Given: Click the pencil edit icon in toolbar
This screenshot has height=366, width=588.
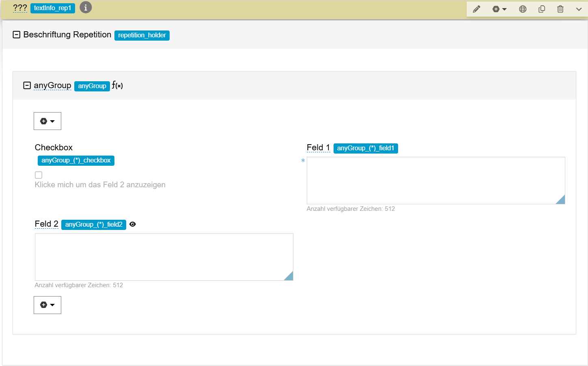Looking at the screenshot, I should click(x=476, y=9).
